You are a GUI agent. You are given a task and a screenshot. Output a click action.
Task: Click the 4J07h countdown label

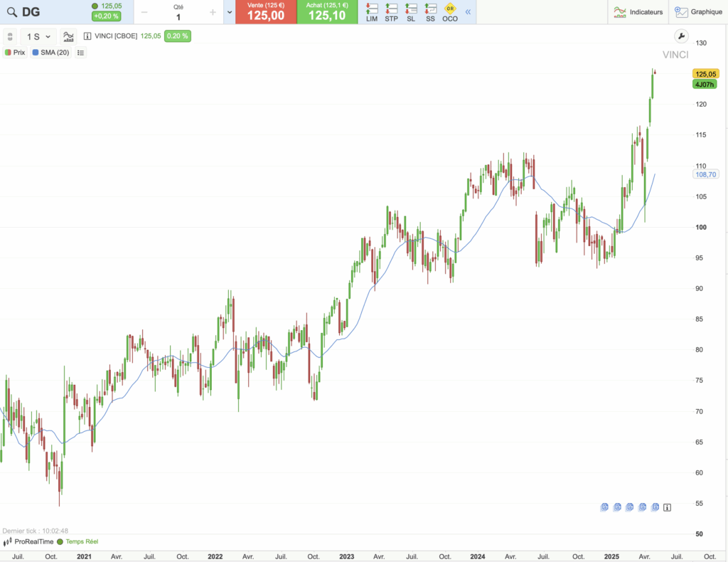(705, 85)
